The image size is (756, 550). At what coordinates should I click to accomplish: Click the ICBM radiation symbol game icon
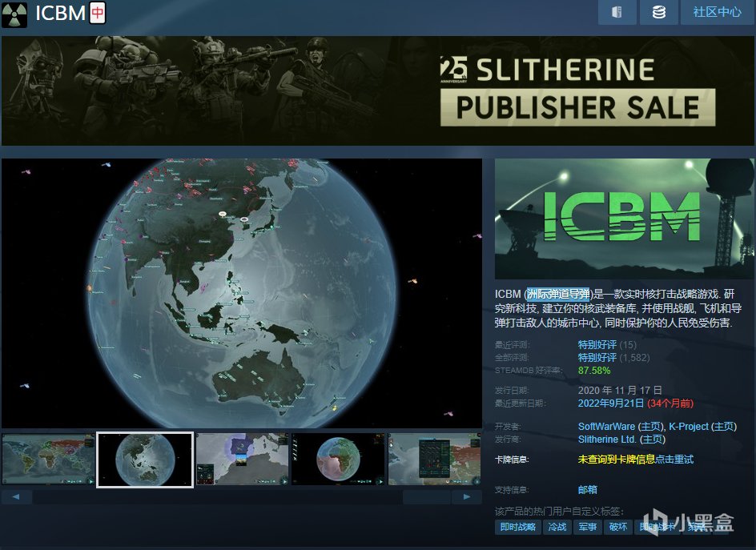(14, 14)
